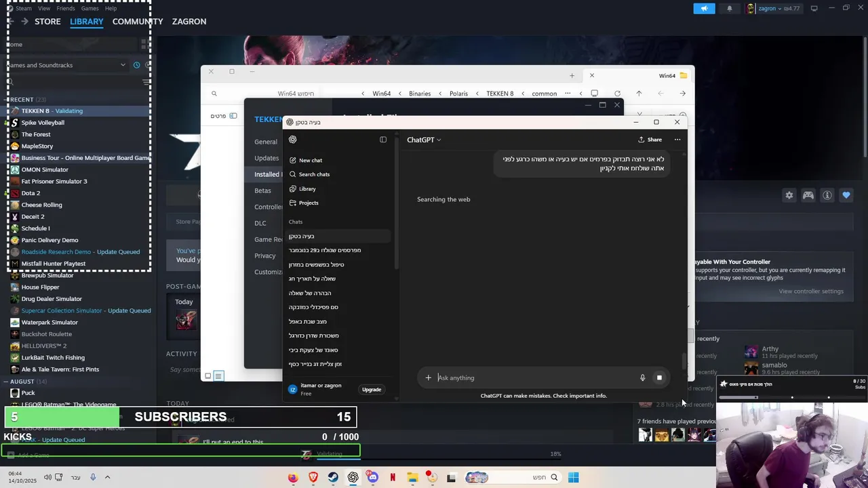Image resolution: width=868 pixels, height=488 pixels.
Task: Select Betas in TEKKEN 8 properties
Action: (262, 190)
